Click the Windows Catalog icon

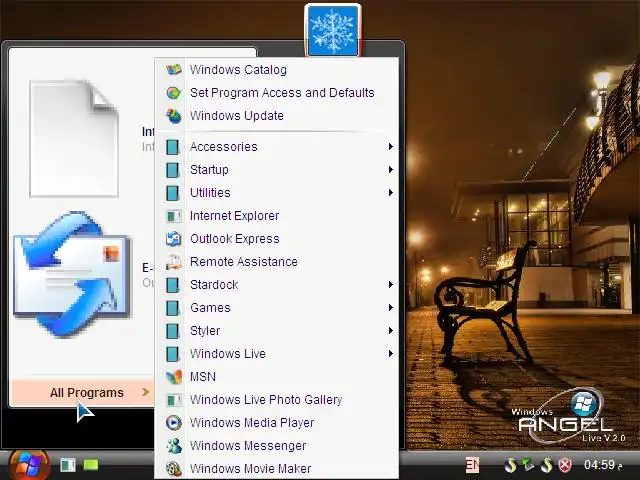coord(173,69)
